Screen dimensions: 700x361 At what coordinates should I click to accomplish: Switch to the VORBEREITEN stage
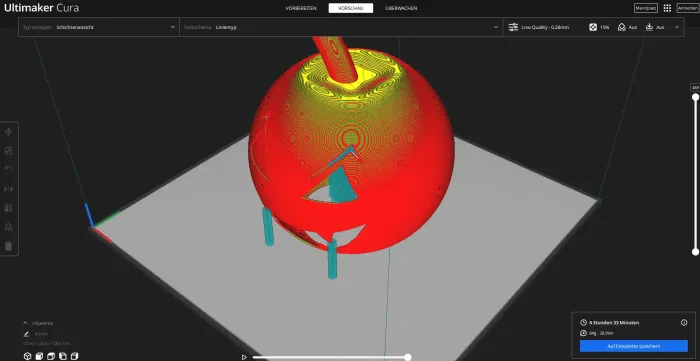(301, 8)
